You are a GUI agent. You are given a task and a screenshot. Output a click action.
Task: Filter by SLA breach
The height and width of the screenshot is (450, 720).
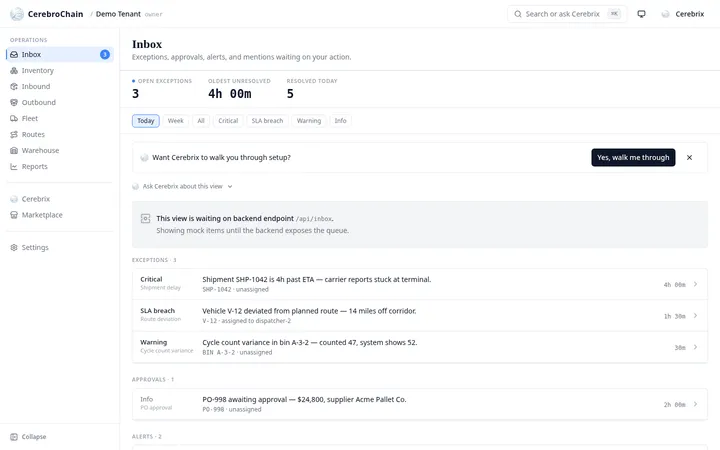point(267,121)
